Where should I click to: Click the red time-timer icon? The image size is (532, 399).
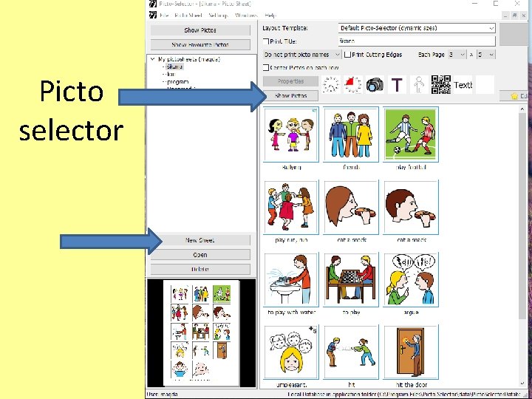[x=353, y=85]
